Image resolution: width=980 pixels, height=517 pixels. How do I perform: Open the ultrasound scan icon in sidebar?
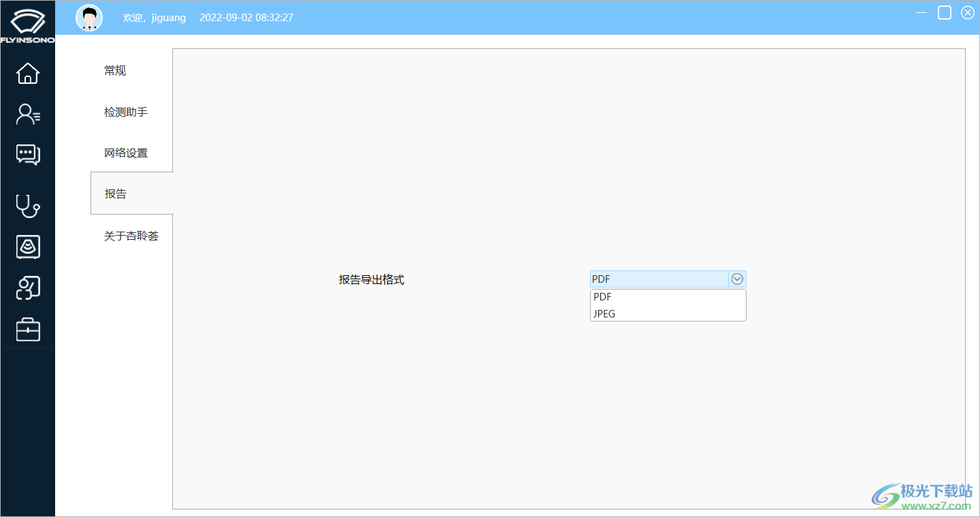(28, 247)
